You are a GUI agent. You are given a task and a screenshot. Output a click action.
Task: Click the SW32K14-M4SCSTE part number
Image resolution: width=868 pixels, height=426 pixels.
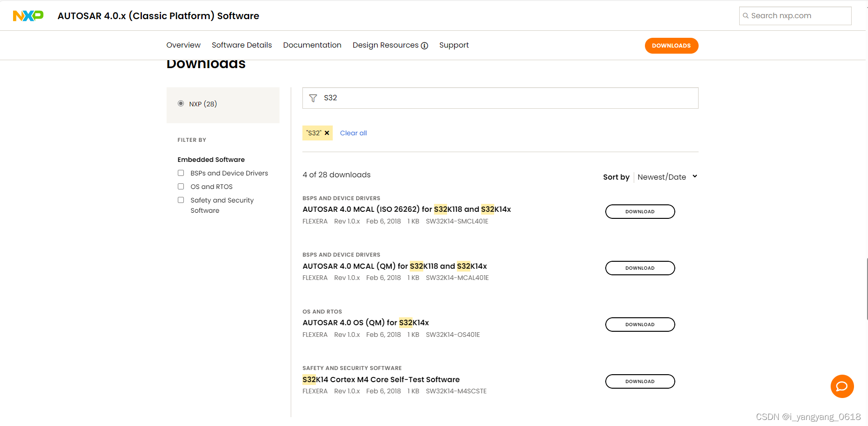tap(456, 391)
